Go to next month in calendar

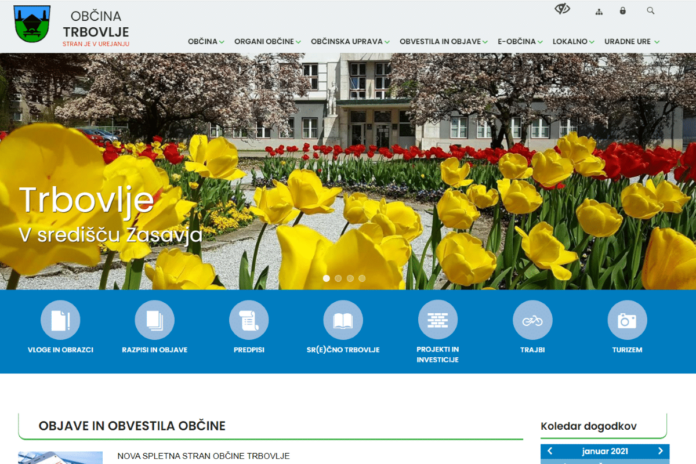pos(660,451)
